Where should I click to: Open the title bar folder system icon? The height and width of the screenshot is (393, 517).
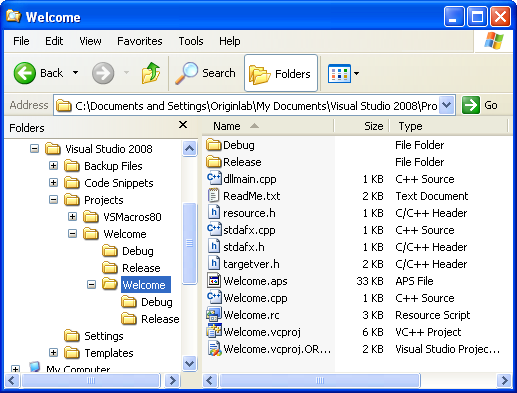[14, 16]
